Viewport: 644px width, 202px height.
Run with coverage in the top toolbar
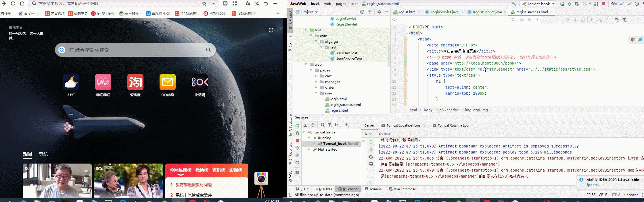(577, 4)
